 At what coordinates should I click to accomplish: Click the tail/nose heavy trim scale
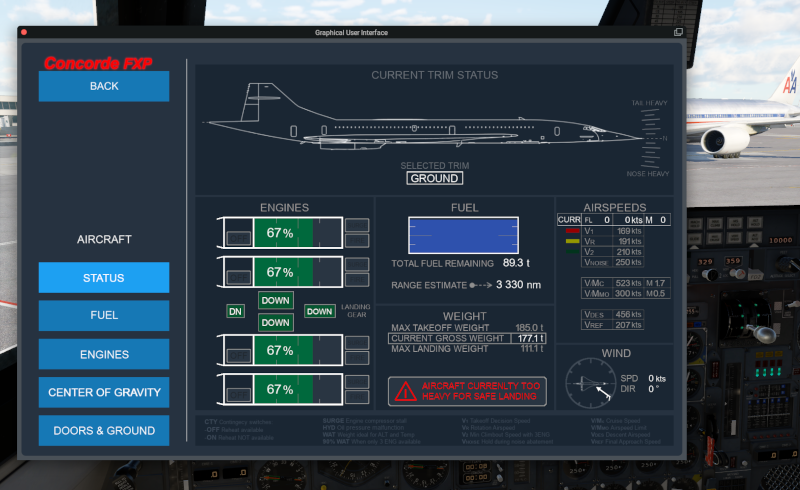[x=651, y=138]
